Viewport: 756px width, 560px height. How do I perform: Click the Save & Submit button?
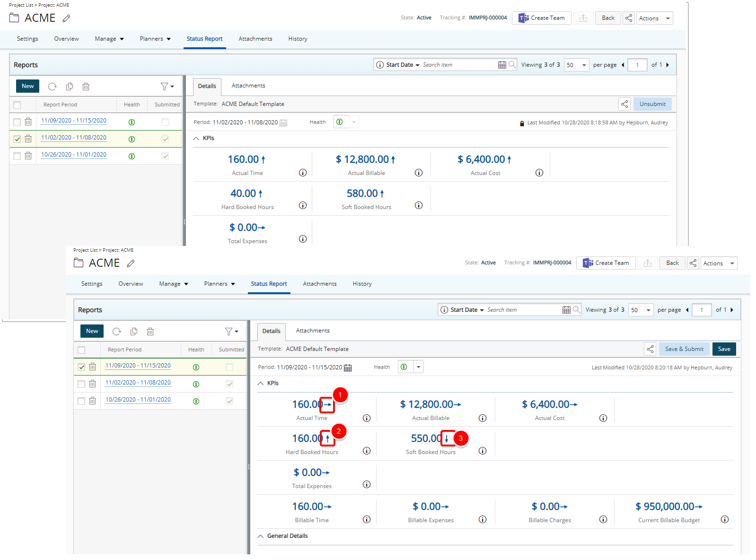[684, 349]
